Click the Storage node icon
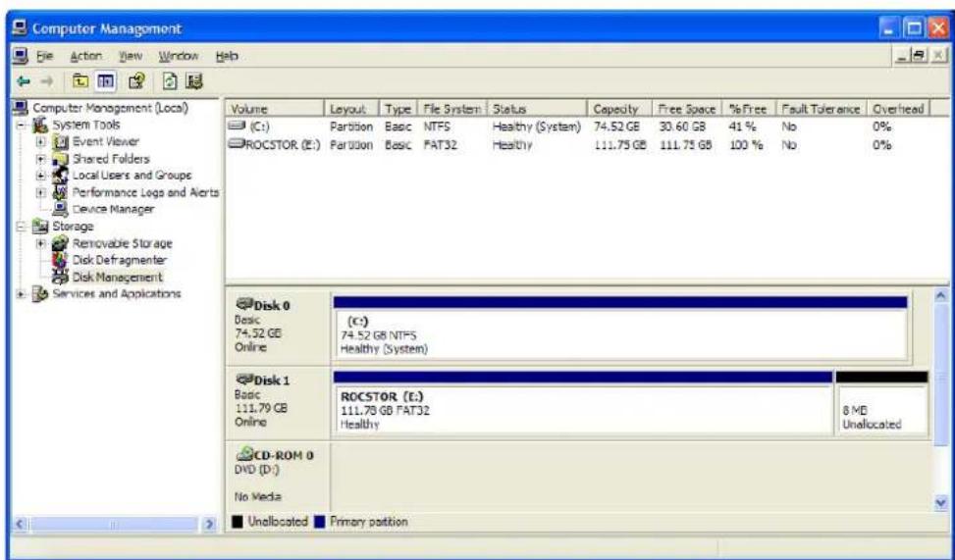 tap(40, 227)
